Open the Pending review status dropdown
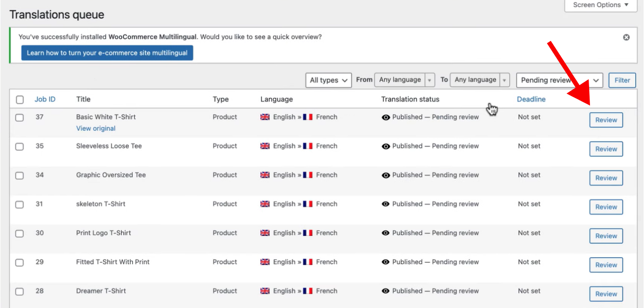 pos(559,80)
